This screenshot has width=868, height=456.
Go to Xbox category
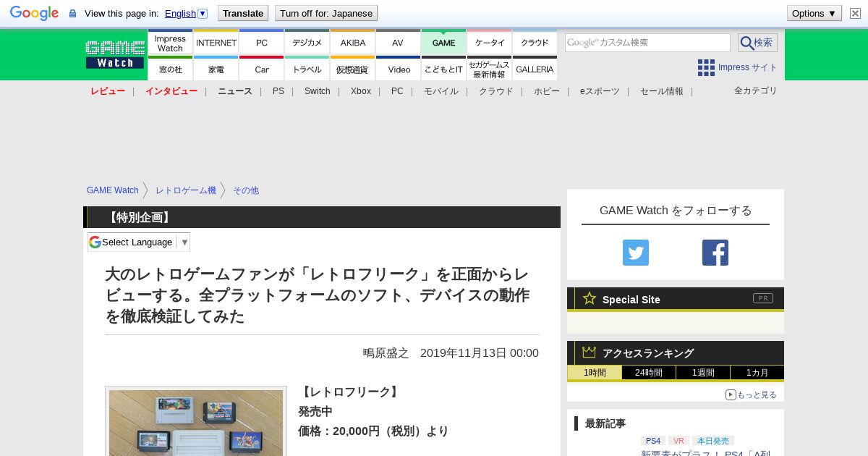(361, 91)
